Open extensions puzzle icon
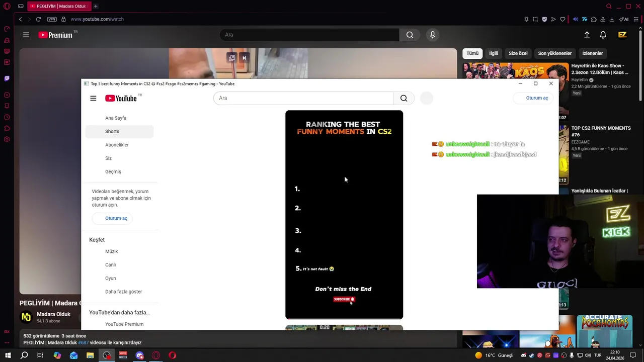The height and width of the screenshot is (362, 644). (594, 19)
